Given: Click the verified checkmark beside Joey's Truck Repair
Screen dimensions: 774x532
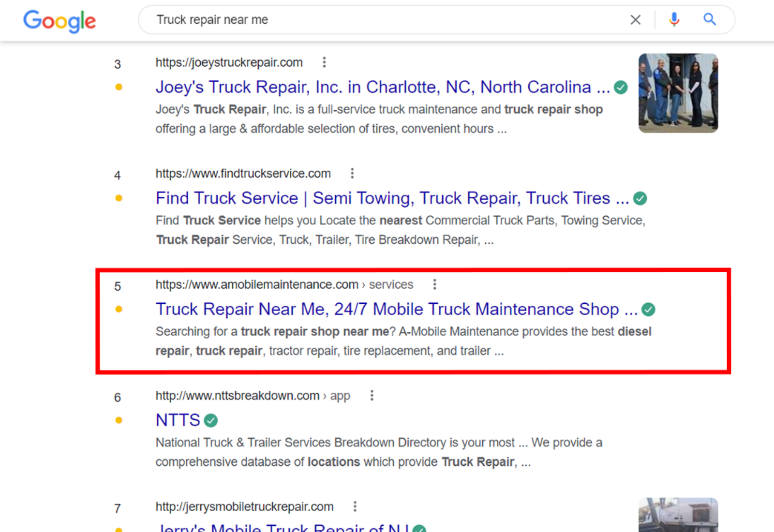Looking at the screenshot, I should pos(621,87).
